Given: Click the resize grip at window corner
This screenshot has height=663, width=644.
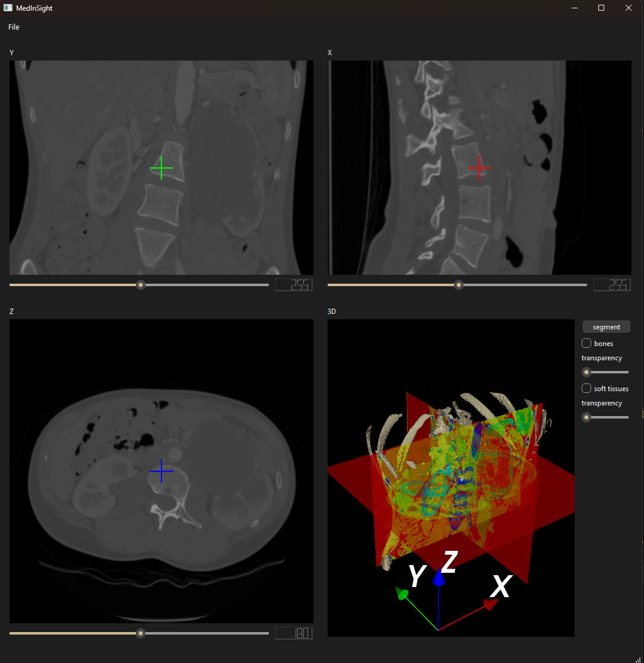Looking at the screenshot, I should point(638,658).
